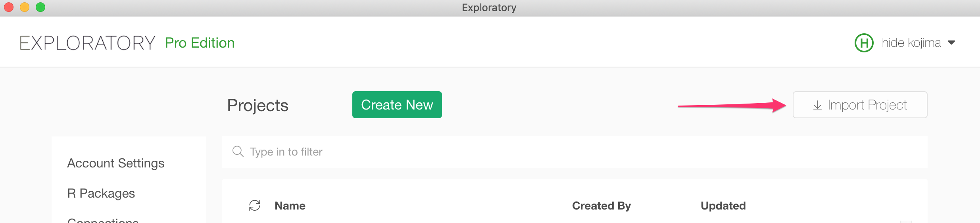Click the green macOS fullscreen button
The width and height of the screenshot is (980, 223).
(x=40, y=7)
